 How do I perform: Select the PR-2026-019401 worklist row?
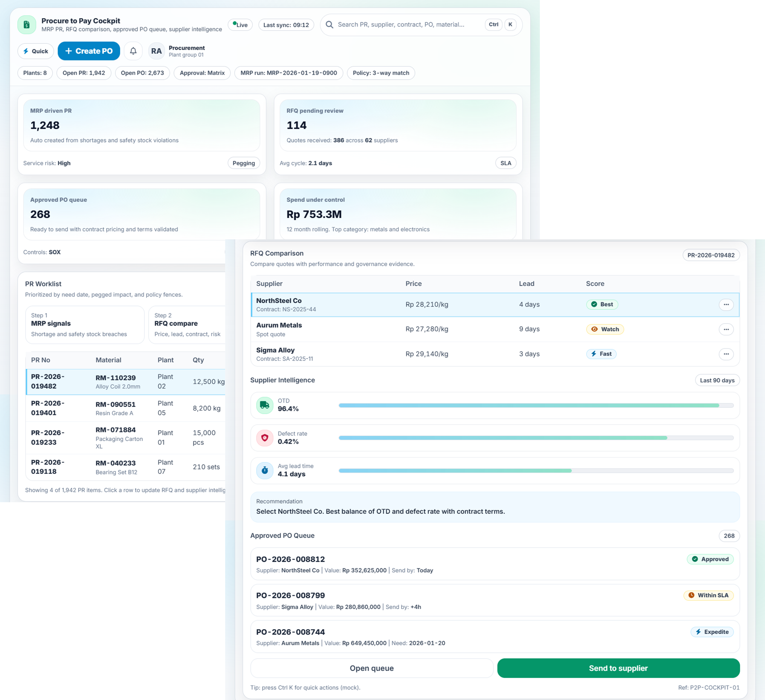[x=125, y=408]
